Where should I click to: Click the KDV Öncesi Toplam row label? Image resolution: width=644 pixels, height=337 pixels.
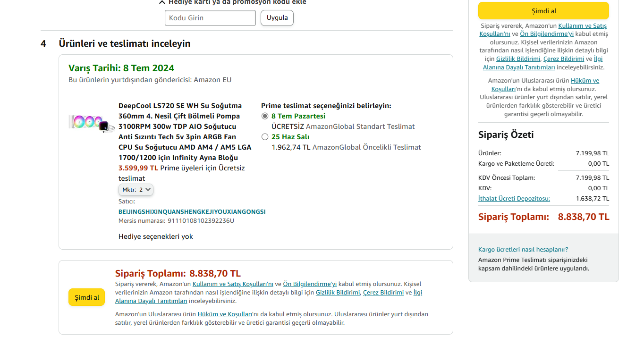coord(507,178)
